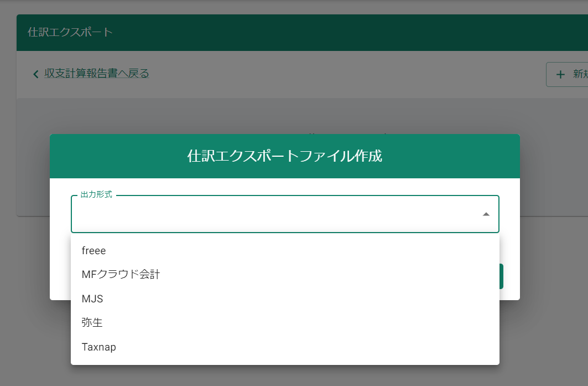Select freee from output format list
The image size is (588, 386).
285,250
